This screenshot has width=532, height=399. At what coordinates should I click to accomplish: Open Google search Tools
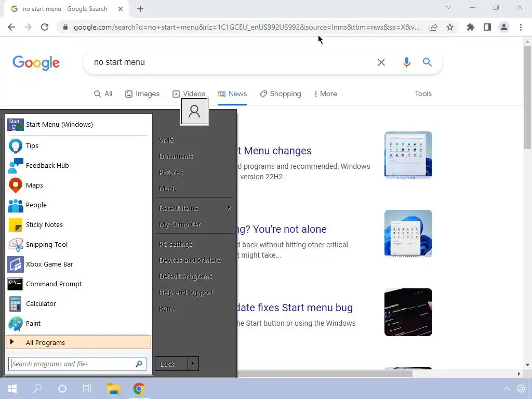tap(423, 94)
